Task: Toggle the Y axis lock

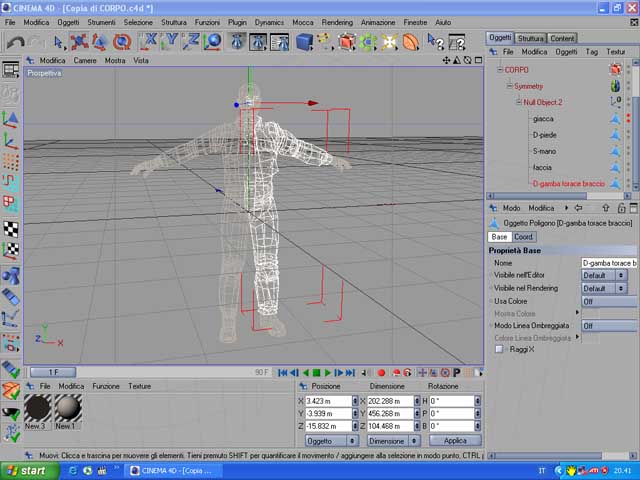Action: [x=169, y=42]
